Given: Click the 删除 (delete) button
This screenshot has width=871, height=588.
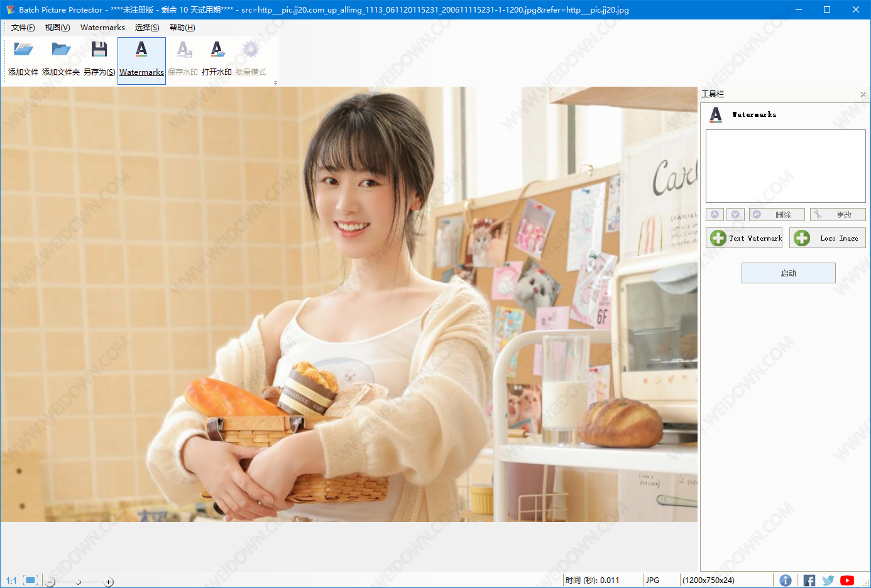Looking at the screenshot, I should (777, 215).
